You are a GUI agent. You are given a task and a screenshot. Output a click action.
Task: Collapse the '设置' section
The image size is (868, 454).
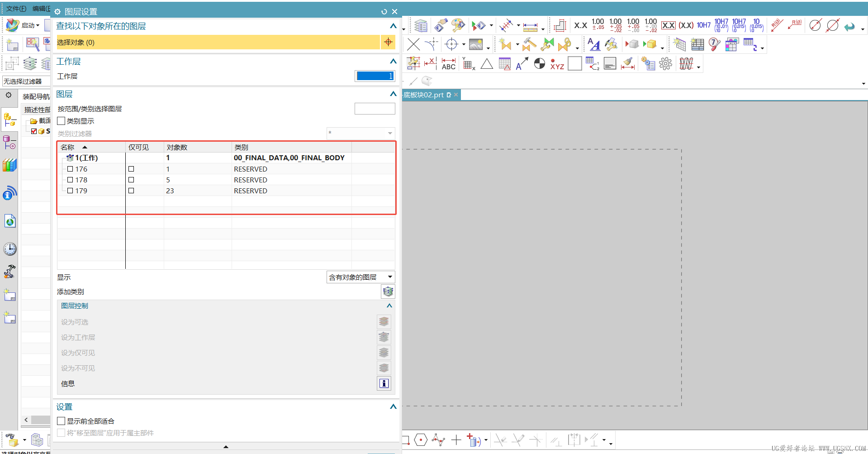(393, 406)
